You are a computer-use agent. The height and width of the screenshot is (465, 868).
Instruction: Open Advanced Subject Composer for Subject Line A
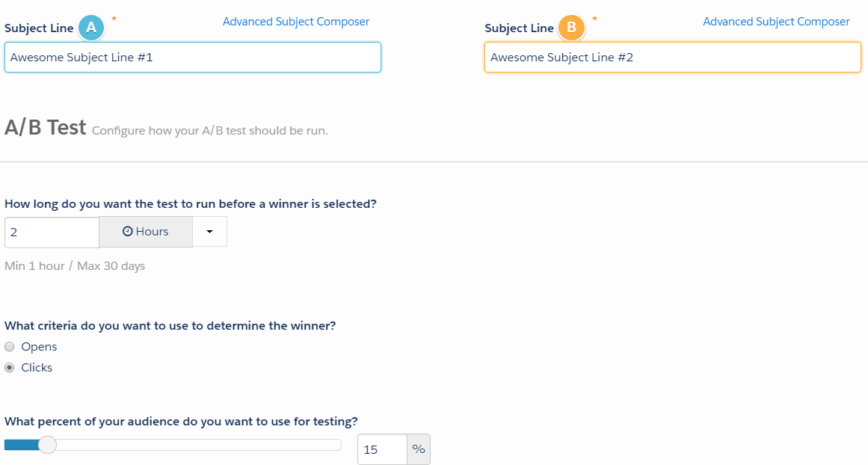[x=296, y=21]
